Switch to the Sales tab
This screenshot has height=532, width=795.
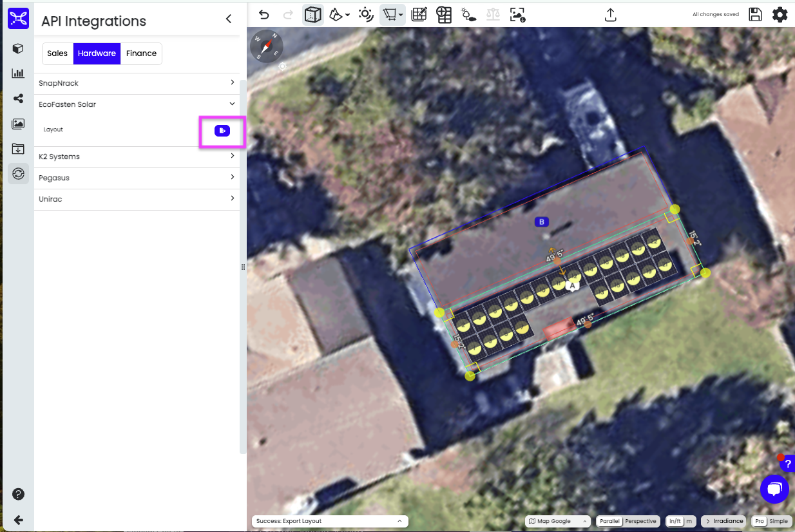(x=57, y=53)
